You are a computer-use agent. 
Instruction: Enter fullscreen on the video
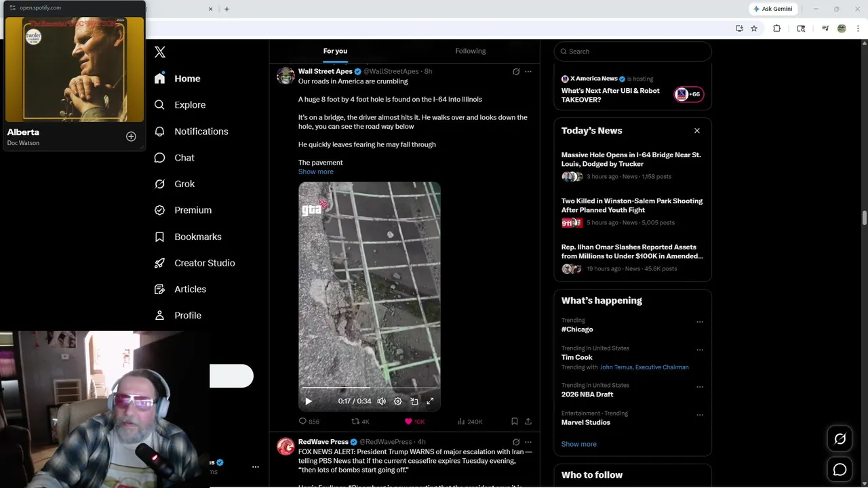430,401
